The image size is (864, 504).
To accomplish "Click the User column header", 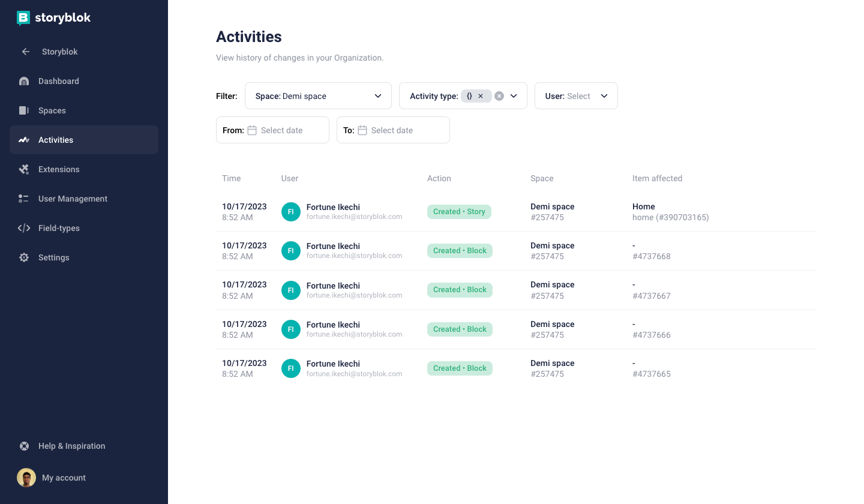I will coord(290,178).
